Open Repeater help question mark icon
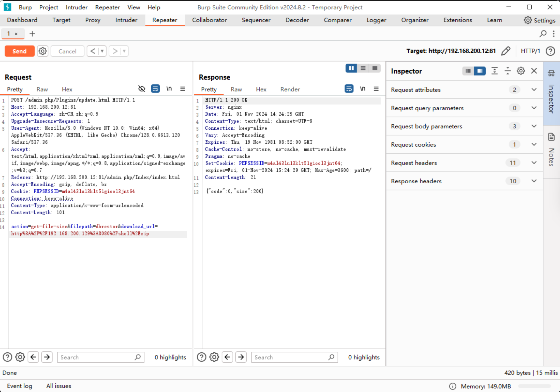 pos(550,51)
